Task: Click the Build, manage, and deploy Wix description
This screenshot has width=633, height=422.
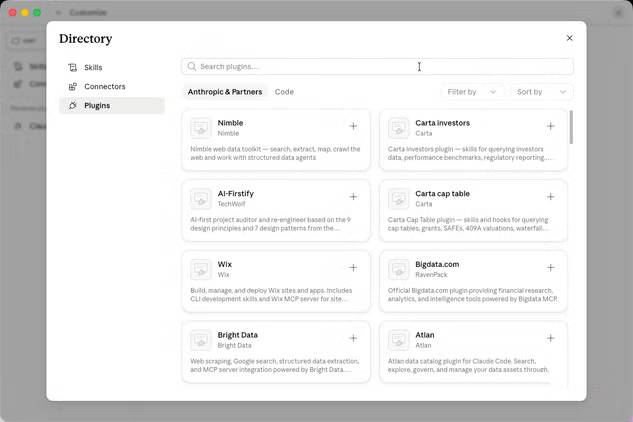Action: pyautogui.click(x=271, y=295)
